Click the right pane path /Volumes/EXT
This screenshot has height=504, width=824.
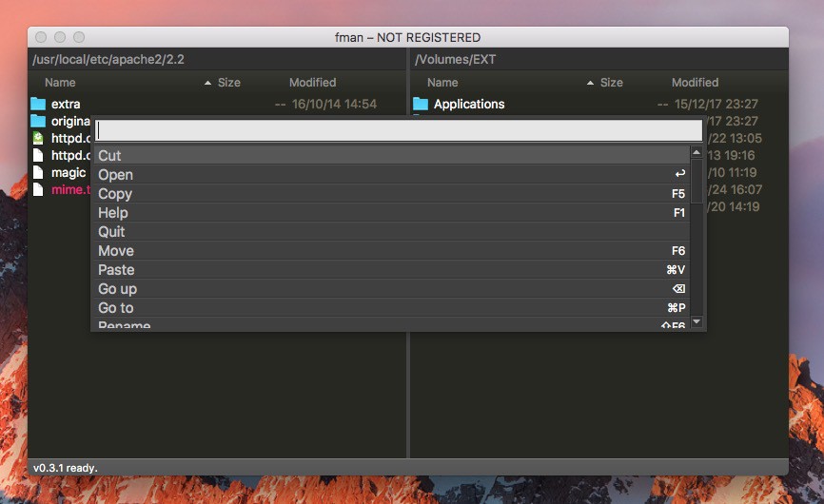[455, 59]
